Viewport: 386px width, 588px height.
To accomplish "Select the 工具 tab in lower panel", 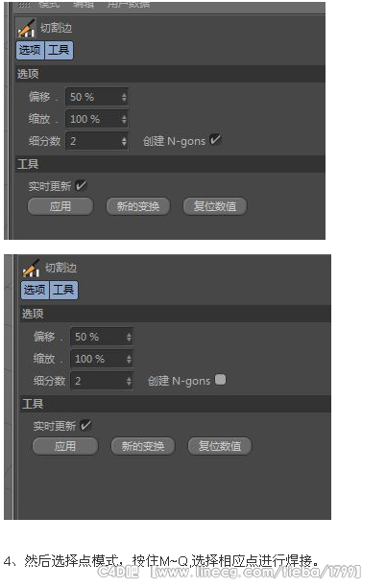I will coord(63,290).
